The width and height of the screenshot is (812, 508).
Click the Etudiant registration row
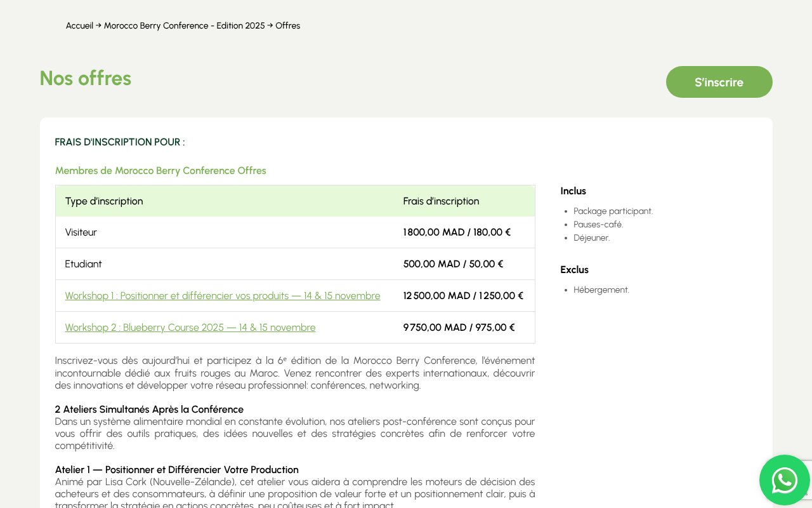[83, 264]
